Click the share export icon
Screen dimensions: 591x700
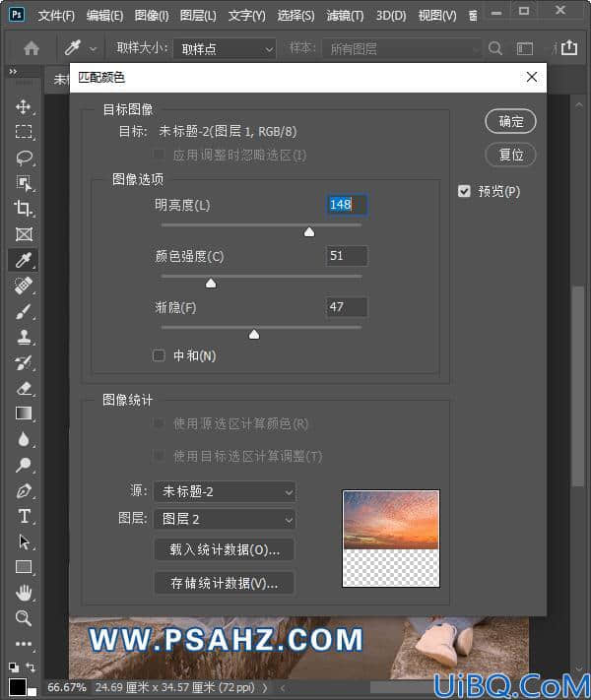[569, 47]
